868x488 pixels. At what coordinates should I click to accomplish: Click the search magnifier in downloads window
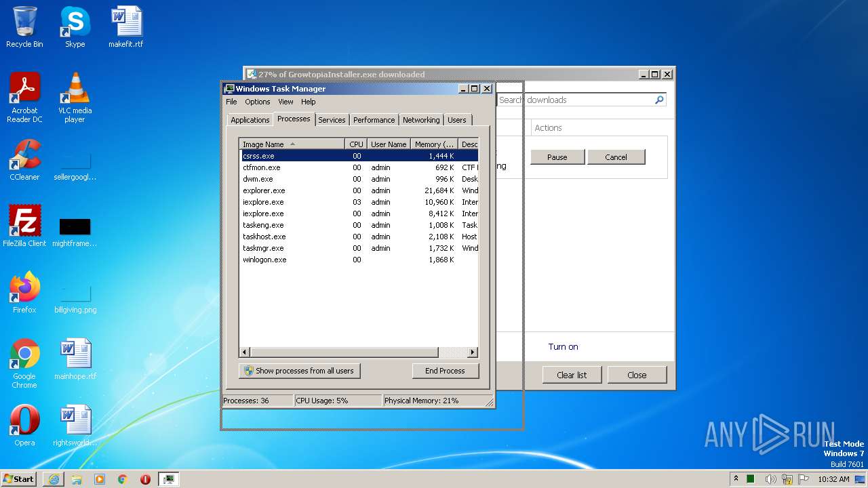[658, 100]
